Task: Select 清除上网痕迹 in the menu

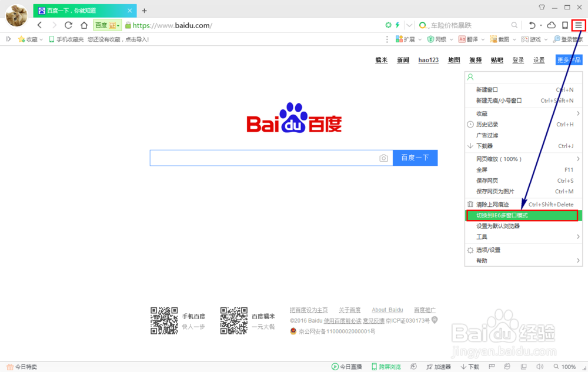Action: pos(523,205)
